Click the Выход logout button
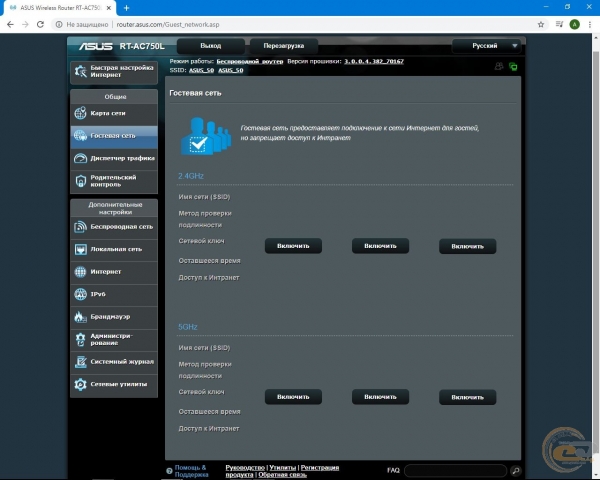 pos(210,45)
